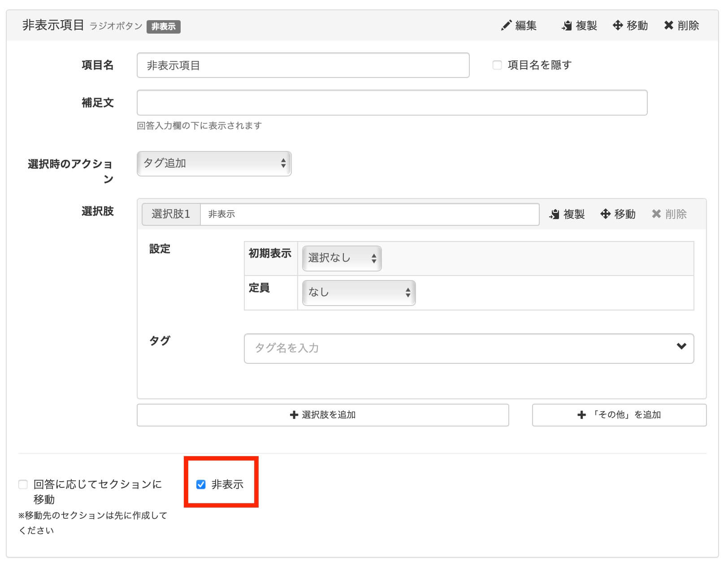Click the greyed 削除 icon for 選択肢1
Screen dimensions: 728x569
point(656,214)
